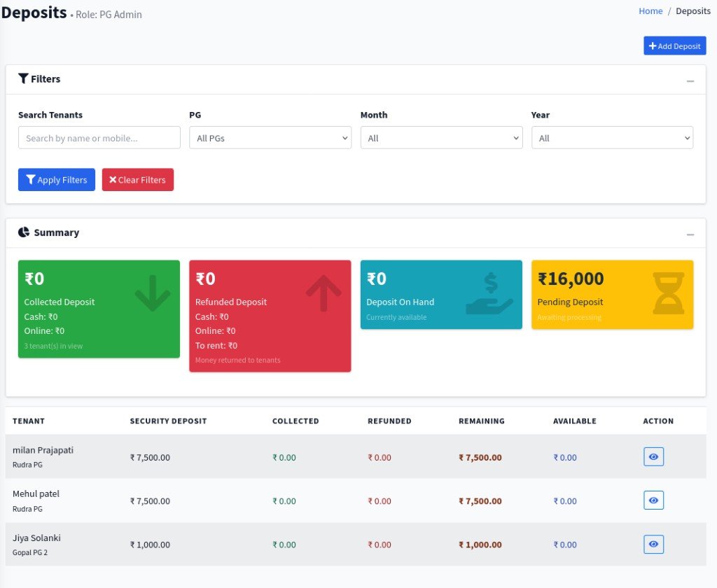Click the SECURITY DEPOSIT column header

click(168, 421)
